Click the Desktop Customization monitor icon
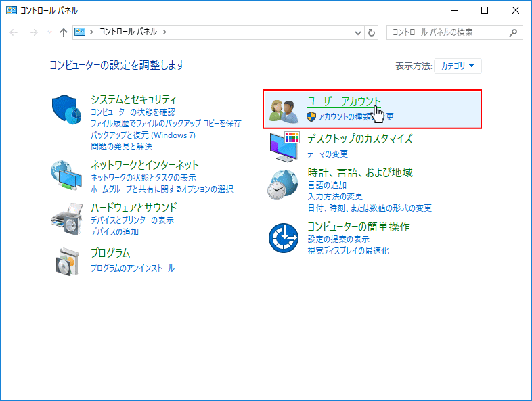This screenshot has width=532, height=401. tap(284, 147)
